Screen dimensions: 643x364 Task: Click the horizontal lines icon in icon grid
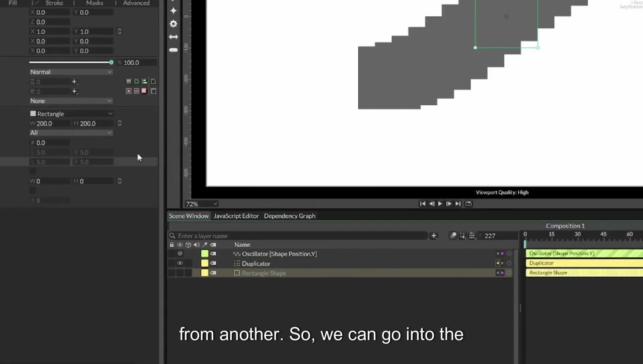point(128,81)
